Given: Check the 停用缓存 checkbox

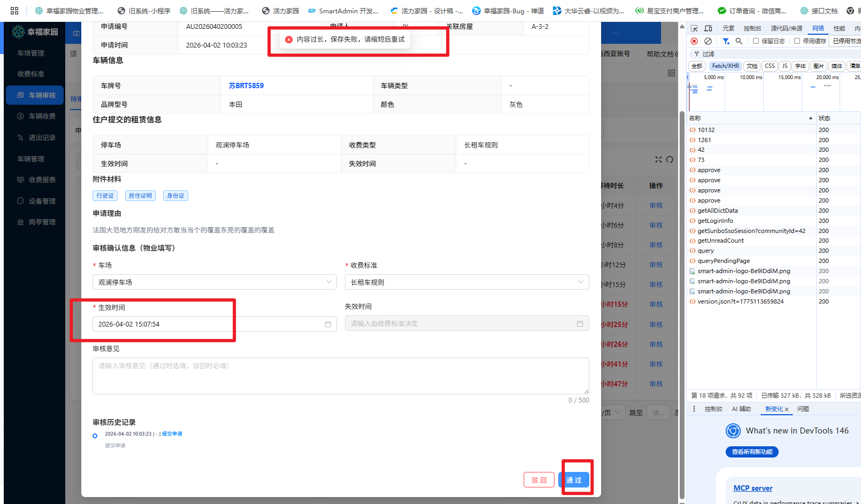Looking at the screenshot, I should [x=797, y=41].
